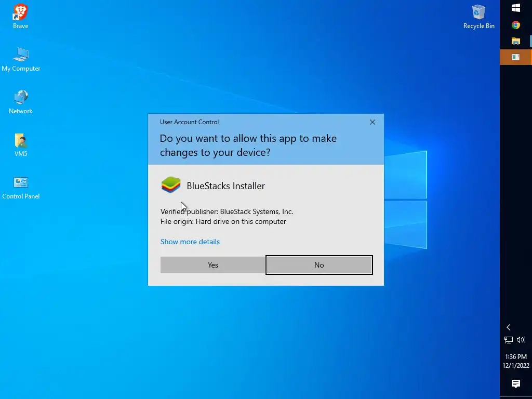532x399 pixels.
Task: Select the Brave desktop shortcut
Action: point(20,16)
